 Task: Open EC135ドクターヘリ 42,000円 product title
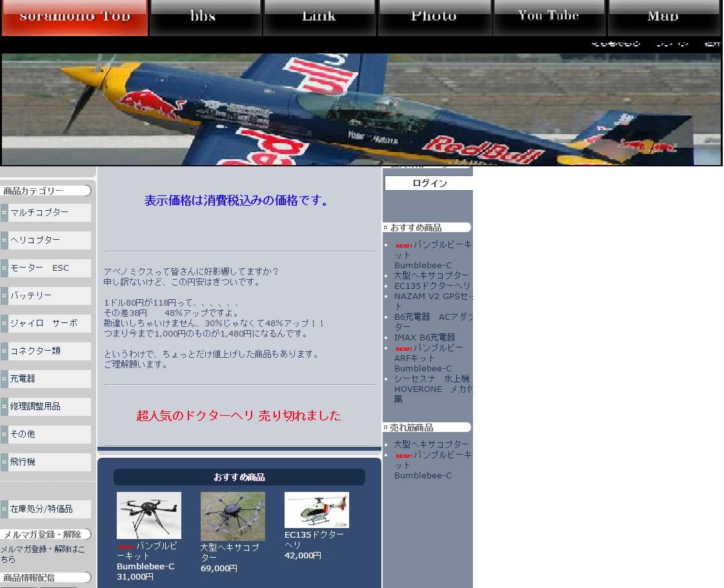(x=314, y=540)
